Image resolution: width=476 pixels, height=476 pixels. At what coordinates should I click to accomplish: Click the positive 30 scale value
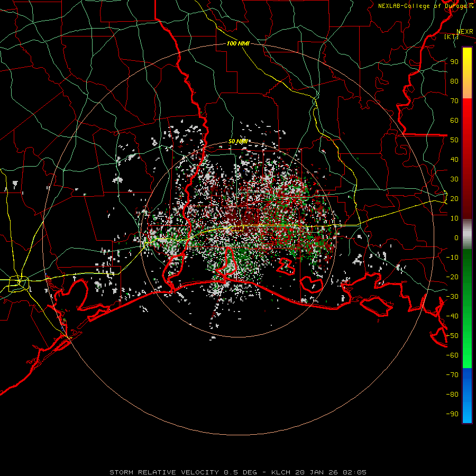[454, 179]
